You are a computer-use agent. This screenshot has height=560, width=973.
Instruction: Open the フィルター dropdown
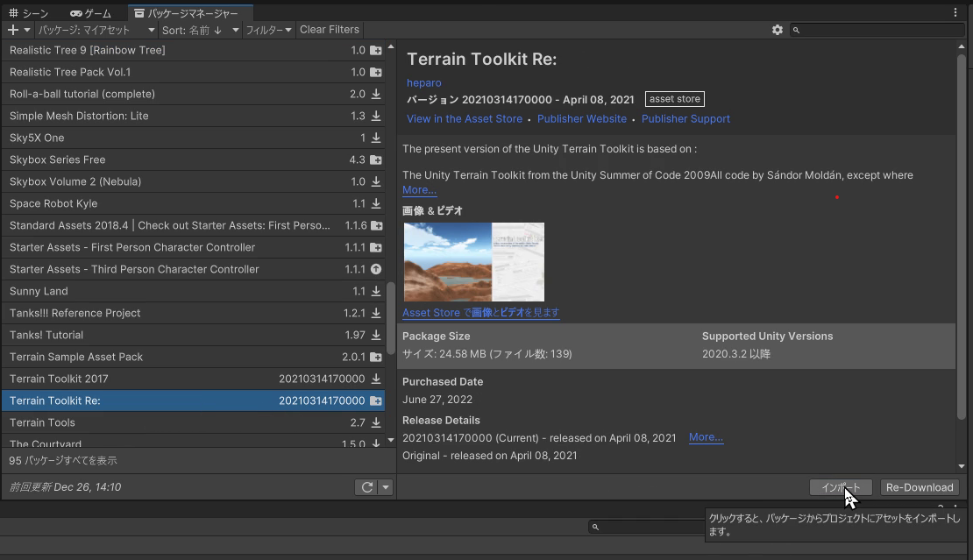268,30
